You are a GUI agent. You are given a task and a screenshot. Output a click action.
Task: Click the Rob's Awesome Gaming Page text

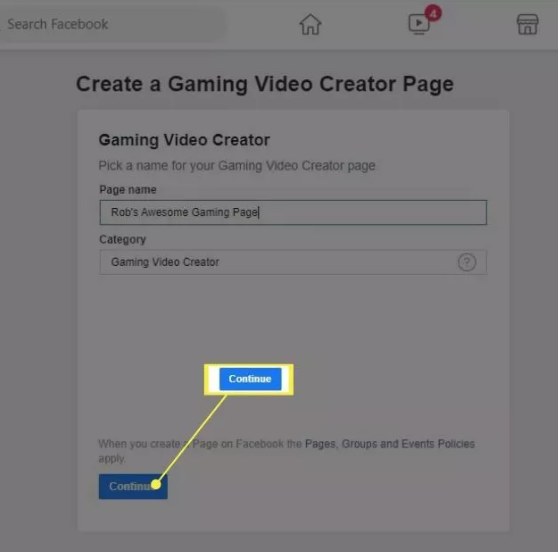click(184, 212)
